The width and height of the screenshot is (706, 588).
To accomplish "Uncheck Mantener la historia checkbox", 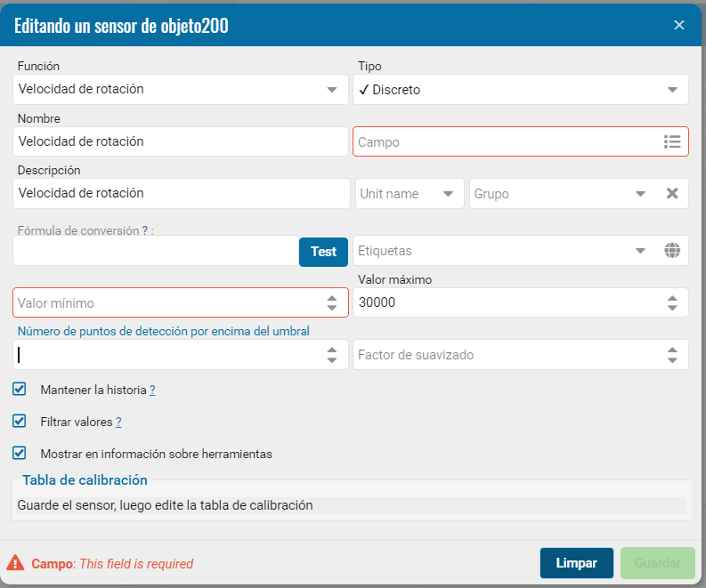I will (x=20, y=389).
